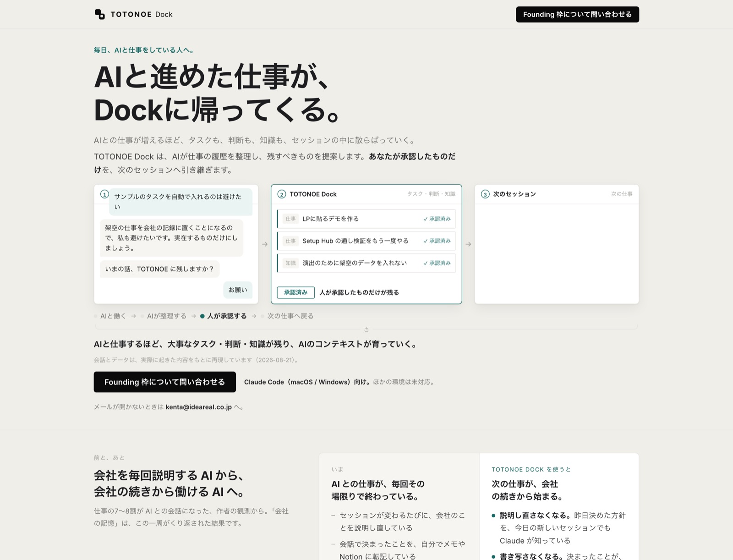
Task: Click the circled 2 beside TOTONOE Dock title
Action: pos(282,194)
